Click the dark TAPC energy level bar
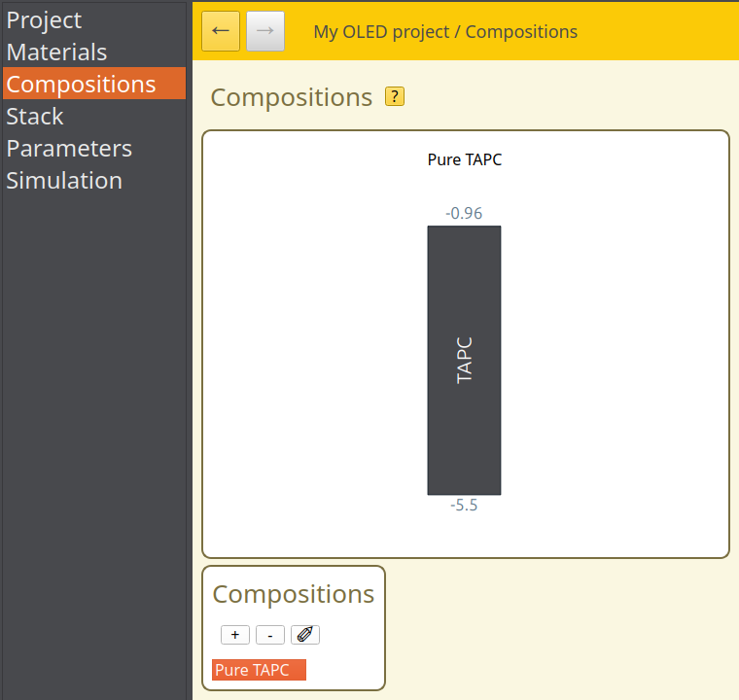This screenshot has width=739, height=700. 464,361
